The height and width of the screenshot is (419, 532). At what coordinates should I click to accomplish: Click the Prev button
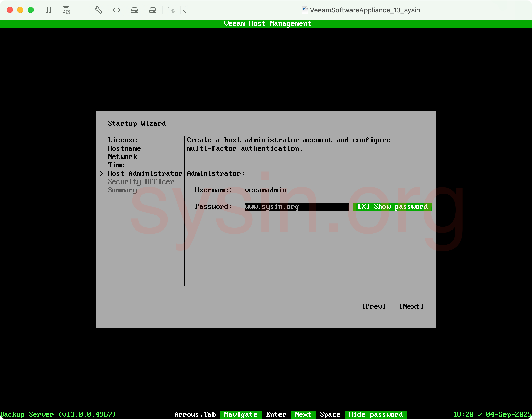coord(374,306)
